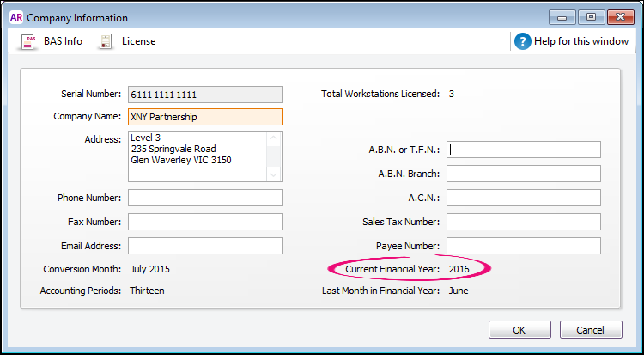
Task: Click the AR application icon in title bar
Action: click(15, 17)
